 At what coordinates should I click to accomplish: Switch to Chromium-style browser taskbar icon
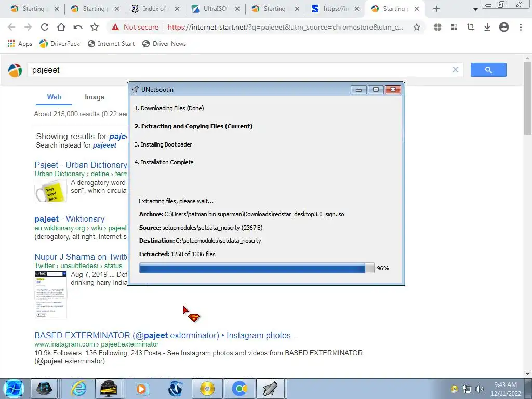(240, 389)
